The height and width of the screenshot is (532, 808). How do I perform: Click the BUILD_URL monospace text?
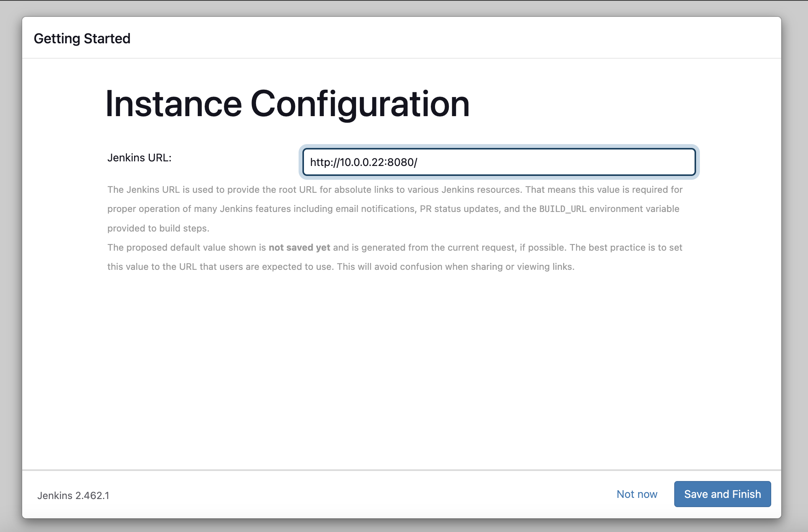(562, 209)
